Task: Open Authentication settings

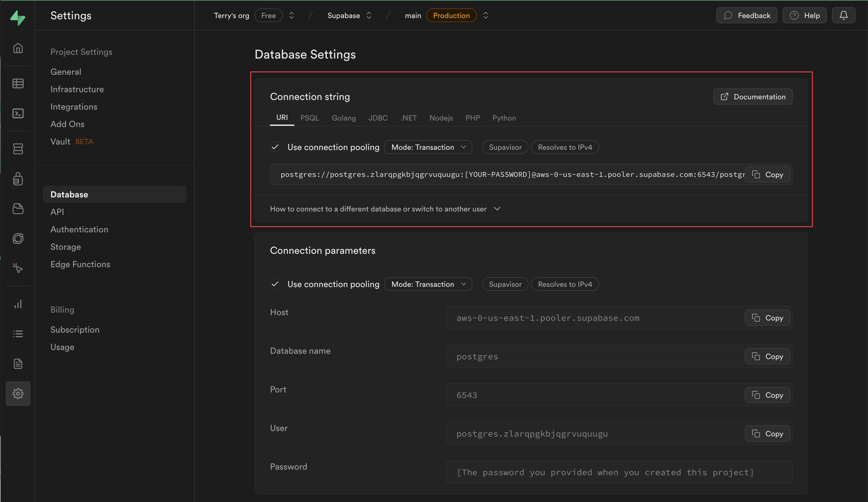Action: [79, 229]
